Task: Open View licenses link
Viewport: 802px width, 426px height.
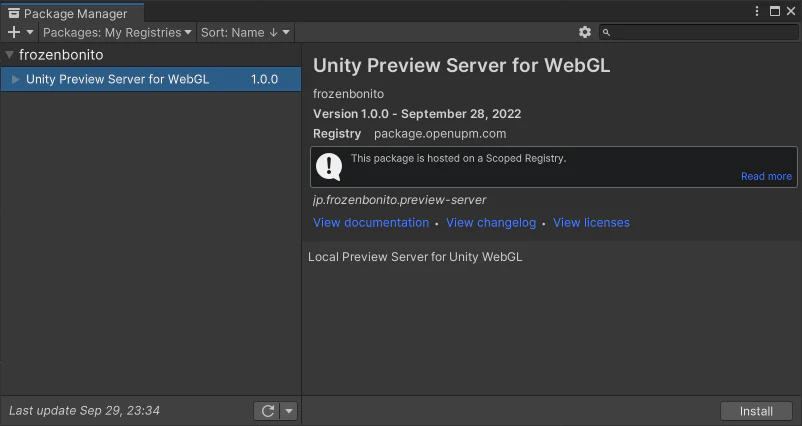Action: pos(591,222)
